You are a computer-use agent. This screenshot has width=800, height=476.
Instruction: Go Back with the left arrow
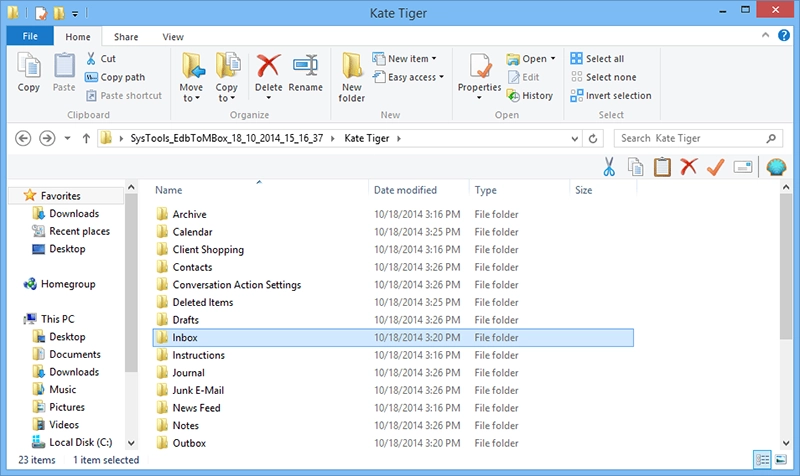click(23, 138)
